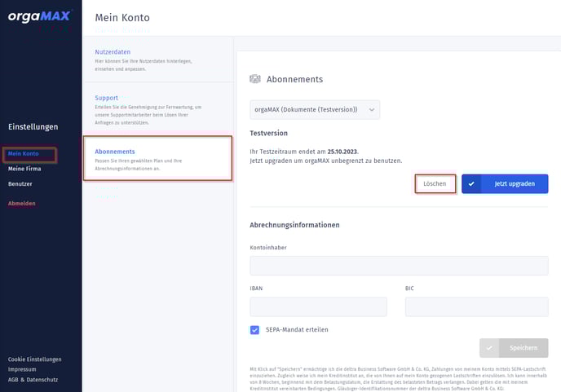Click the Speichern button

(514, 348)
